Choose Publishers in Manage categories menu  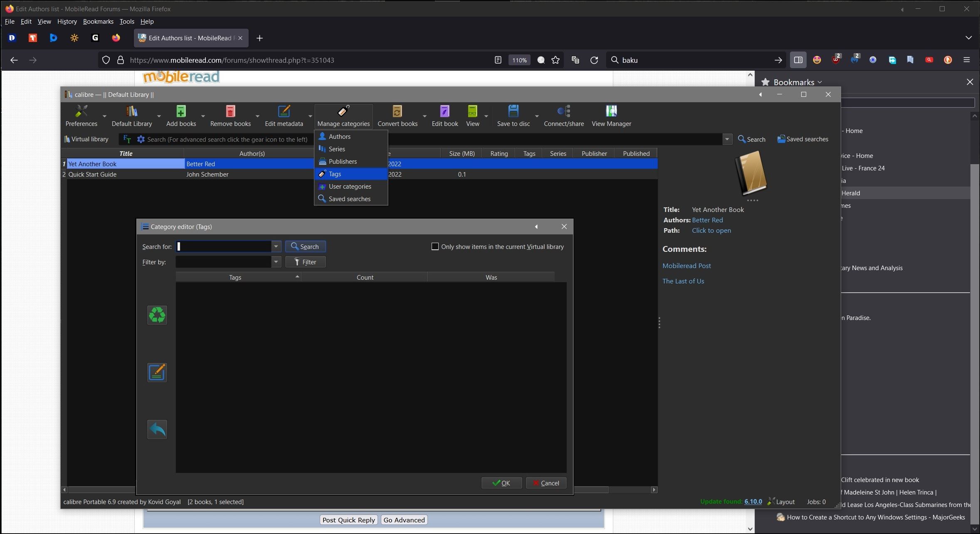point(343,161)
